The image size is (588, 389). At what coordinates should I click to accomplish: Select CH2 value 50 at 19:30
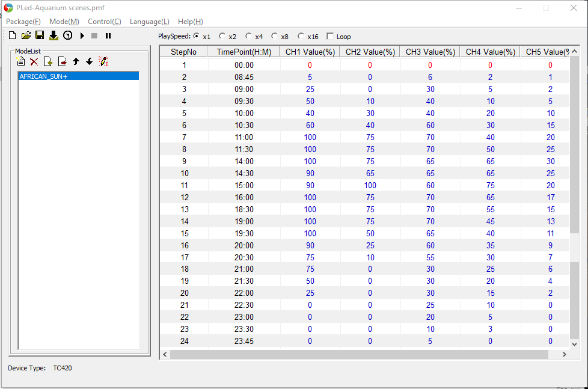[370, 233]
